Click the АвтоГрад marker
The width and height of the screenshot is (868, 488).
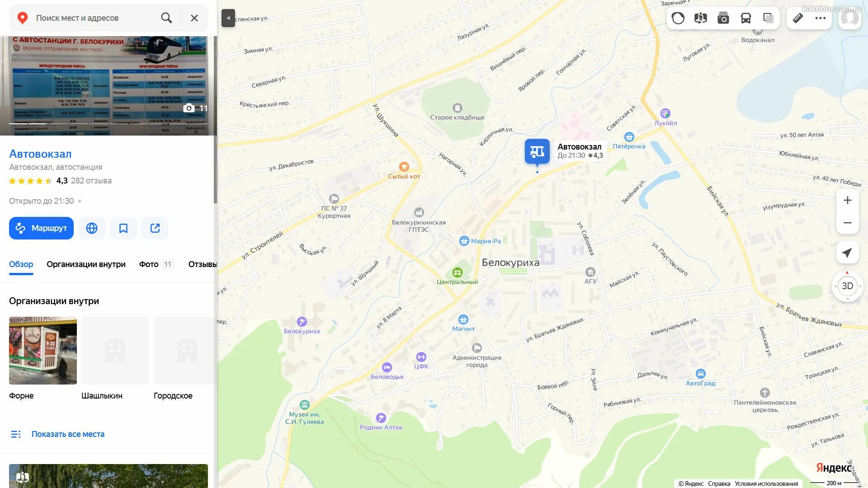(x=701, y=374)
